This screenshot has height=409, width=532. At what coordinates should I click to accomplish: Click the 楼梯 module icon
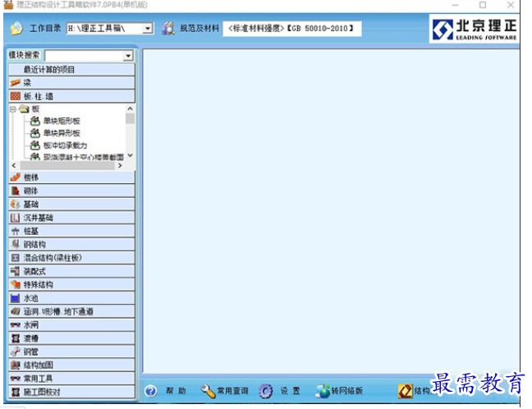click(16, 177)
